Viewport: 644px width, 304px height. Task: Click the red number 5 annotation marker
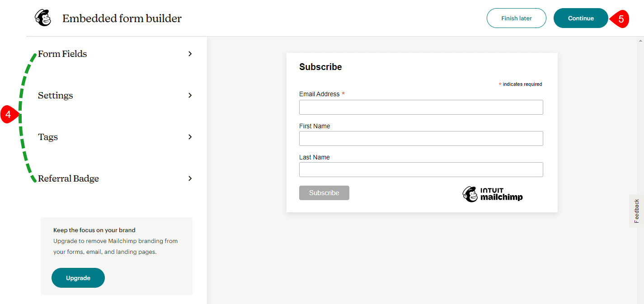(620, 19)
